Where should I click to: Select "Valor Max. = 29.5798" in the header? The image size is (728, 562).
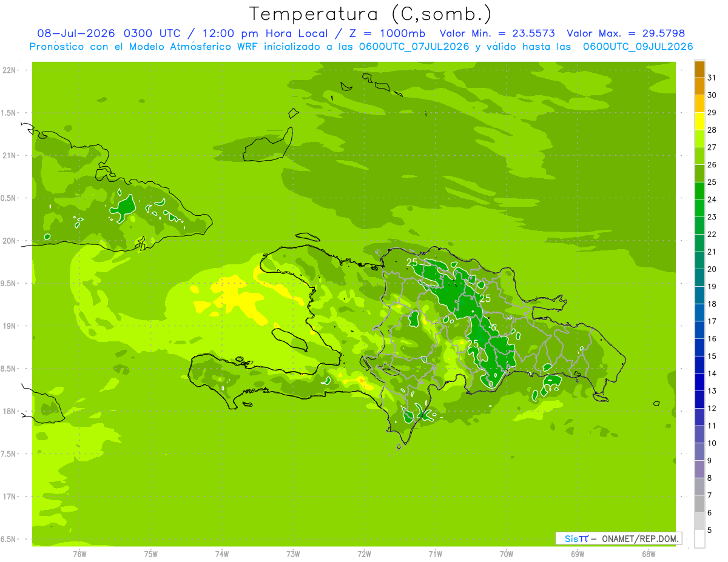(x=625, y=33)
